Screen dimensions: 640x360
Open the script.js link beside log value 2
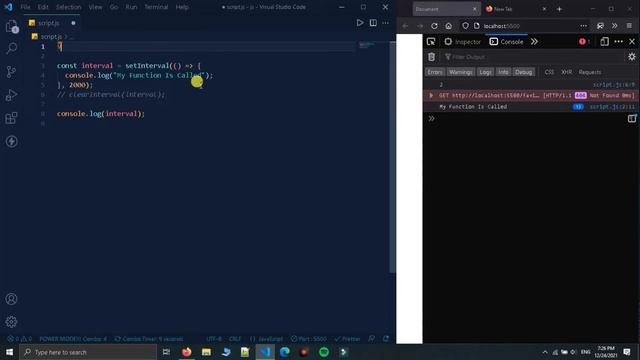pos(614,84)
